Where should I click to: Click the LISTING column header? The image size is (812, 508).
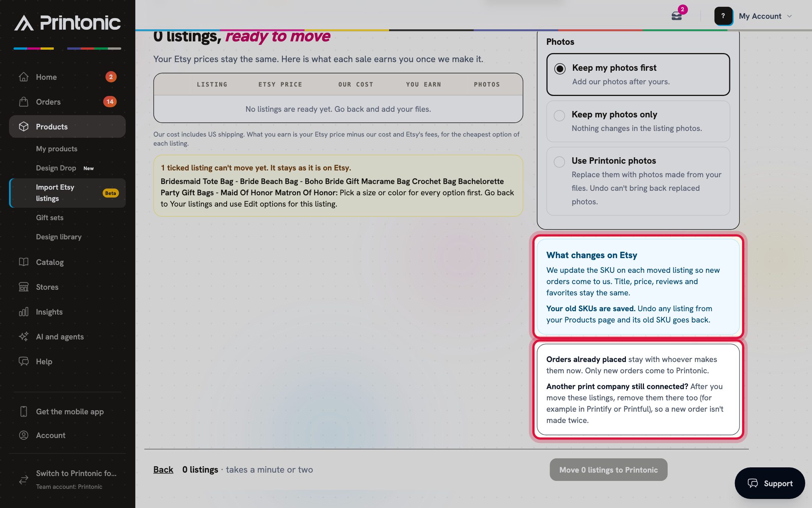coord(212,84)
